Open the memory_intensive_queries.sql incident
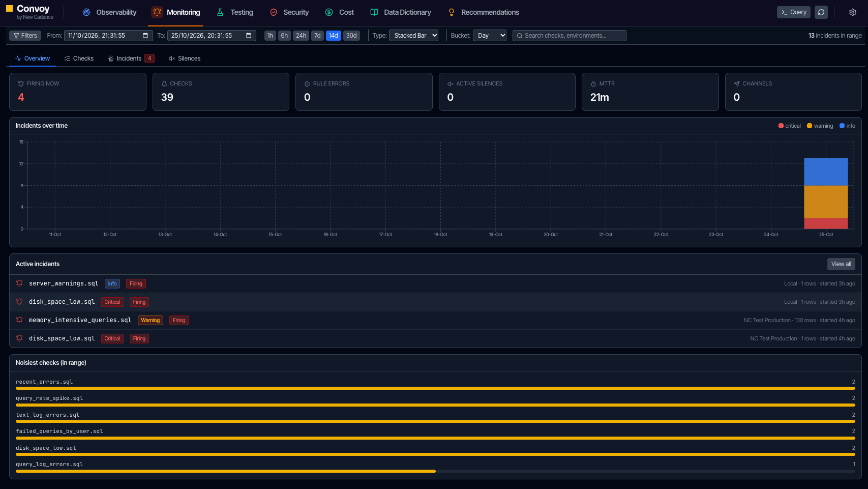 coord(435,320)
